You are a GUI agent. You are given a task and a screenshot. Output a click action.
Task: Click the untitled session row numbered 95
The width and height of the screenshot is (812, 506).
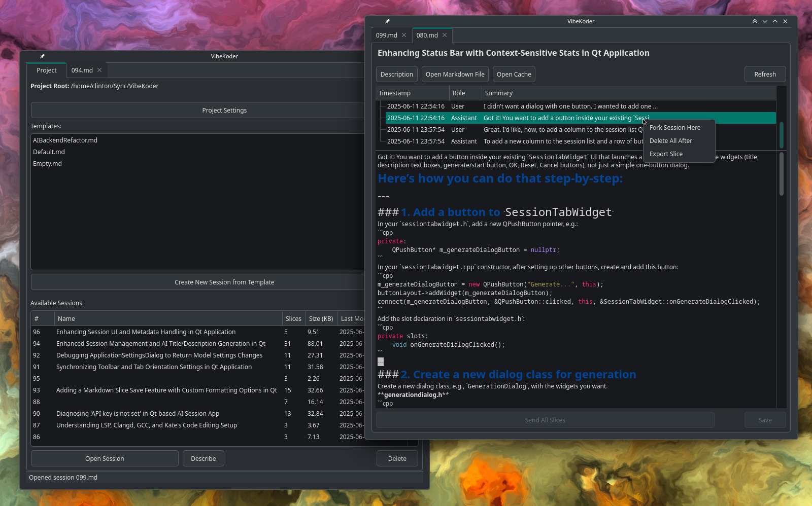pyautogui.click(x=198, y=379)
